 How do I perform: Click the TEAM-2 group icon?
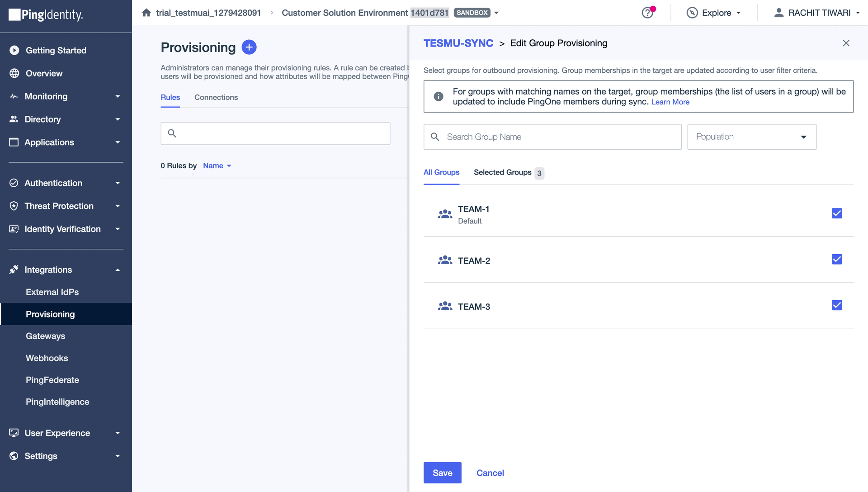tap(445, 260)
